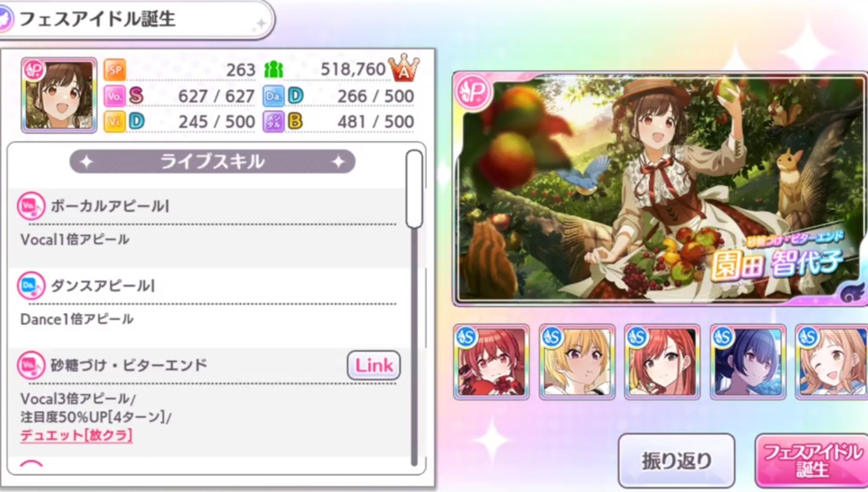This screenshot has height=492, width=868.
Task: Click the Dance stat icon
Action: pos(273,96)
